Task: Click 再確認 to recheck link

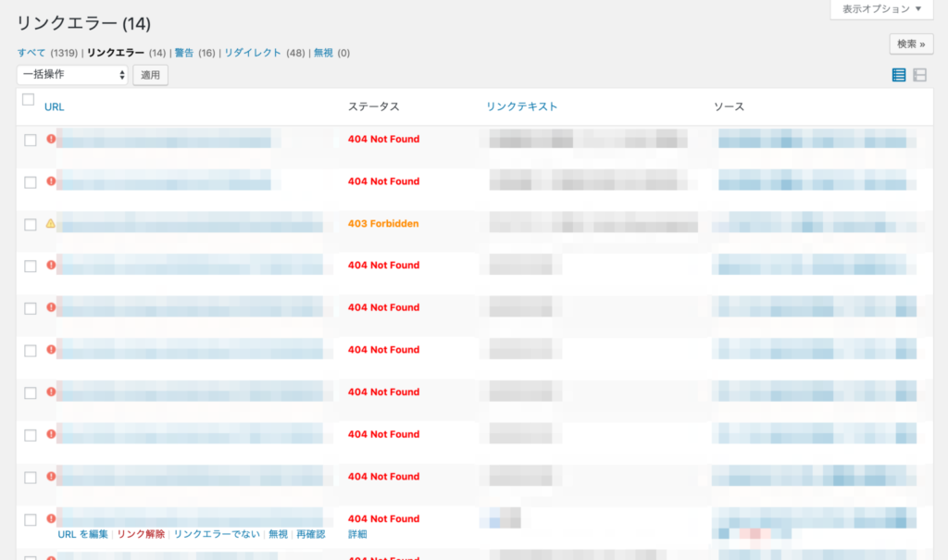Action: pyautogui.click(x=310, y=534)
